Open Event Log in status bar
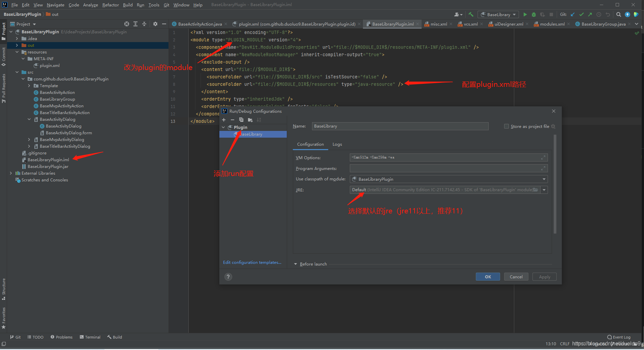 point(619,337)
